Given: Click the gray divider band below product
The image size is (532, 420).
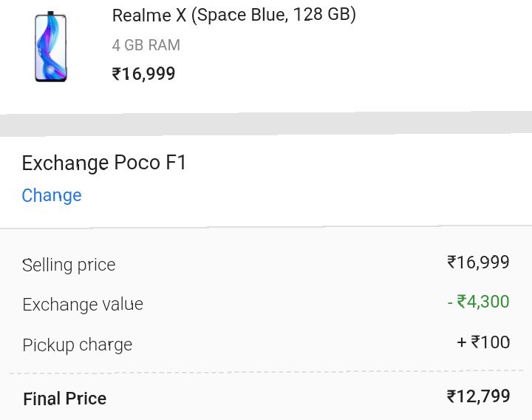Looking at the screenshot, I should pos(266,124).
